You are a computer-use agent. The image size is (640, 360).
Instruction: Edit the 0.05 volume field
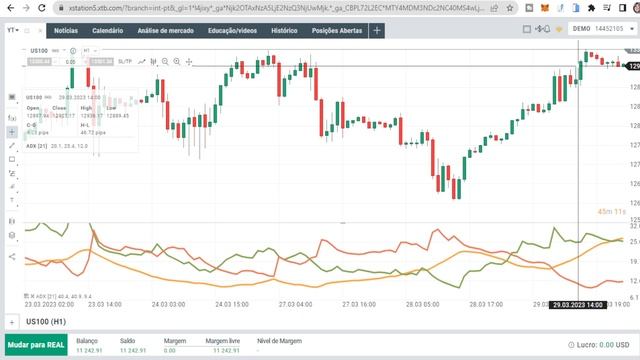pos(71,62)
